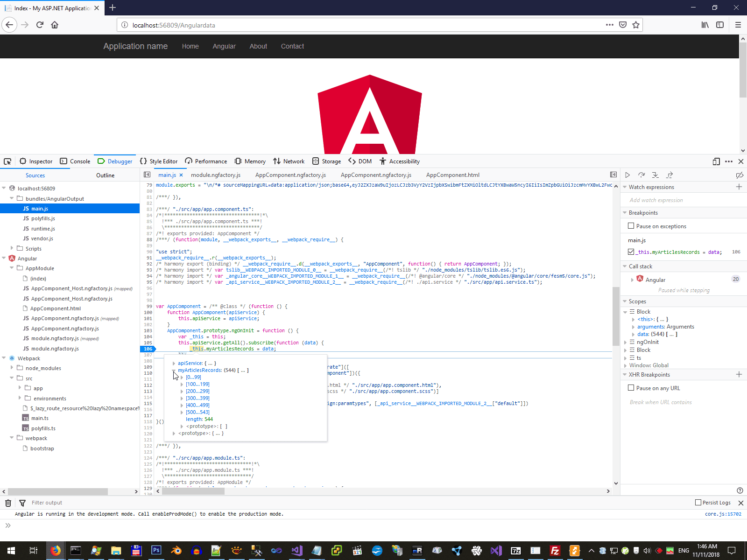Image resolution: width=747 pixels, height=560 pixels.
Task: Open the Style Editor tab
Action: 159,161
